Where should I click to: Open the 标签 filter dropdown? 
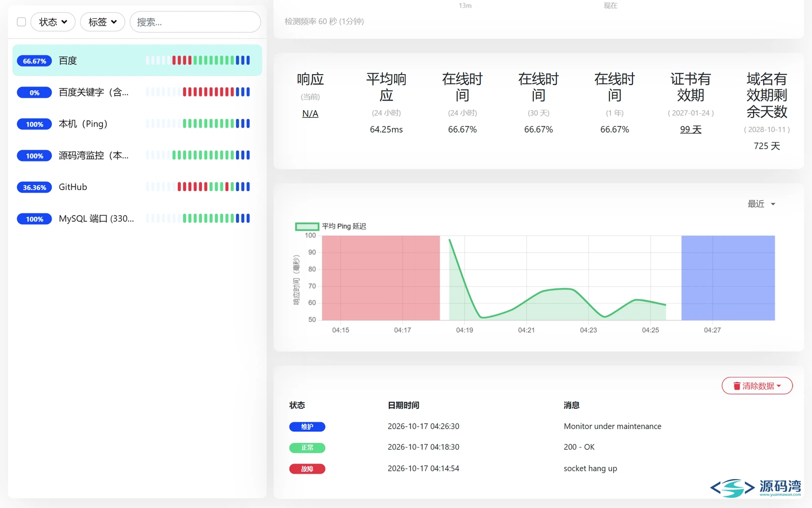tap(103, 22)
